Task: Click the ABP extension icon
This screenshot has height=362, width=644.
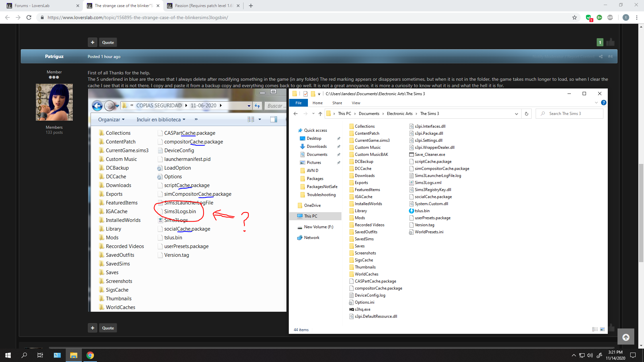Action: [610, 17]
